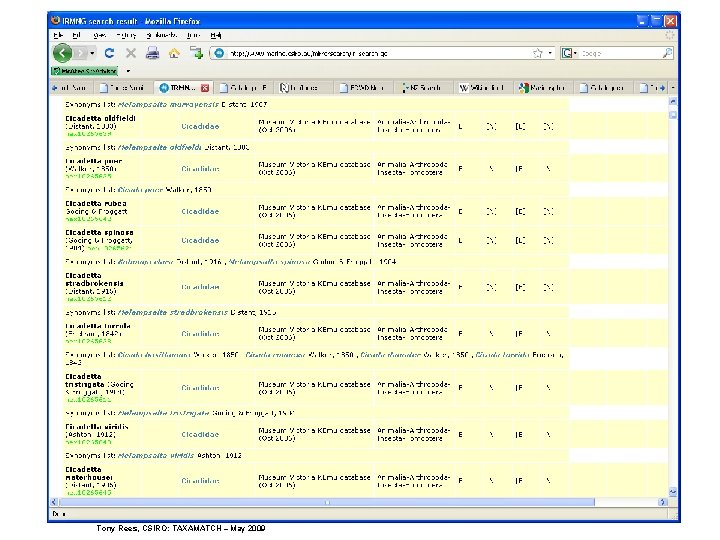This screenshot has width=720, height=540.
Task: Click the horizontal scrollbar right arrow
Action: pyautogui.click(x=662, y=502)
